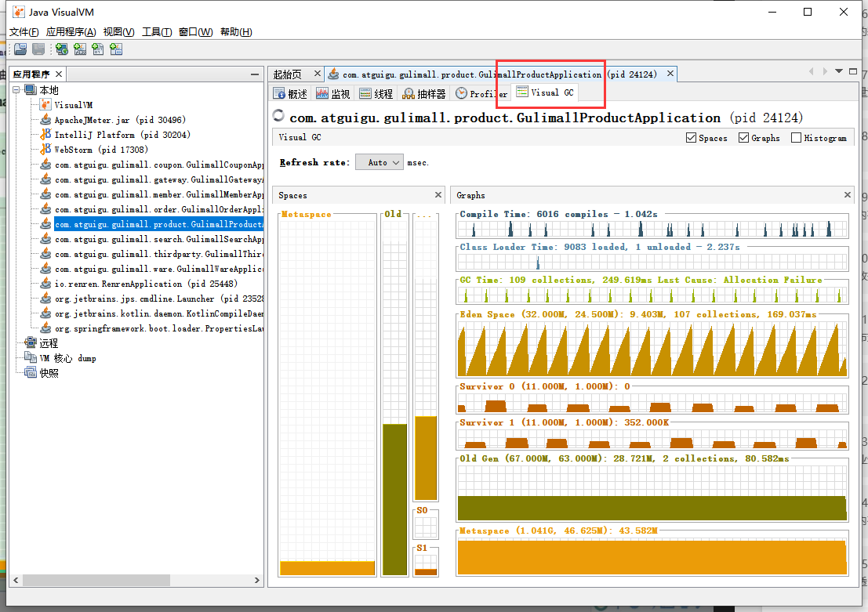The width and height of the screenshot is (868, 612).
Task: Click the remote hosts icon beside 远程
Action: [31, 343]
